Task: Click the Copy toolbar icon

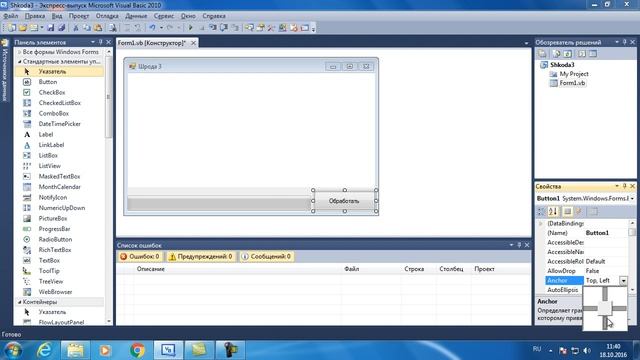Action: click(x=87, y=28)
